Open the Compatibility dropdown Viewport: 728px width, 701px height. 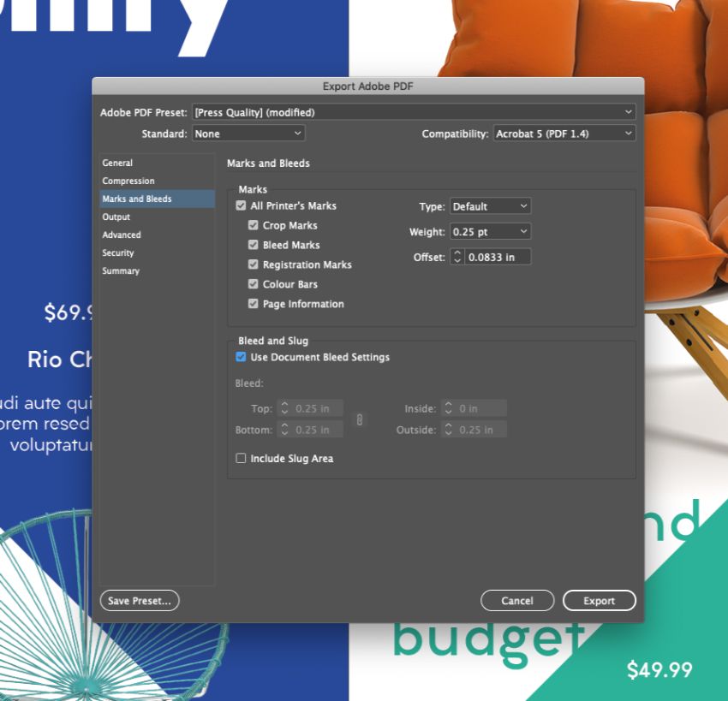[x=564, y=134]
